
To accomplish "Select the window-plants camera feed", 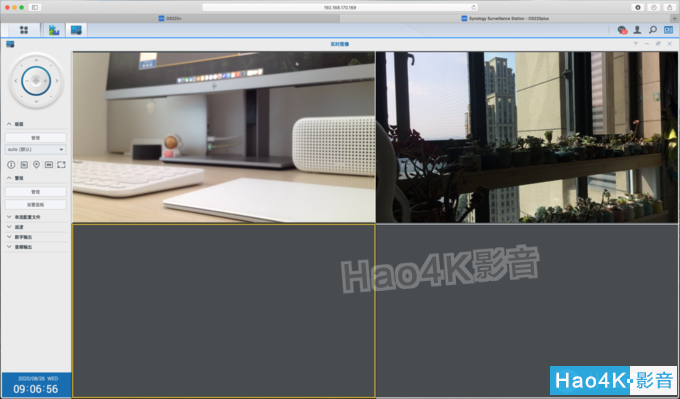I will pos(526,137).
